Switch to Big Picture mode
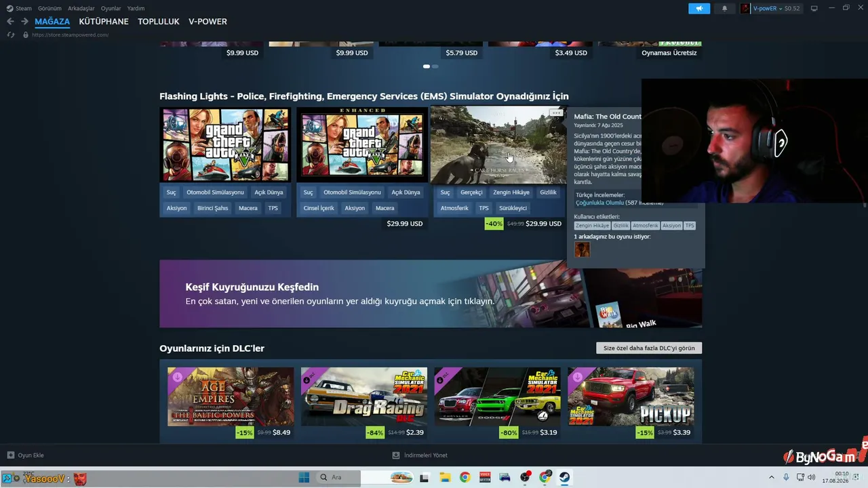This screenshot has width=868, height=488. point(814,8)
